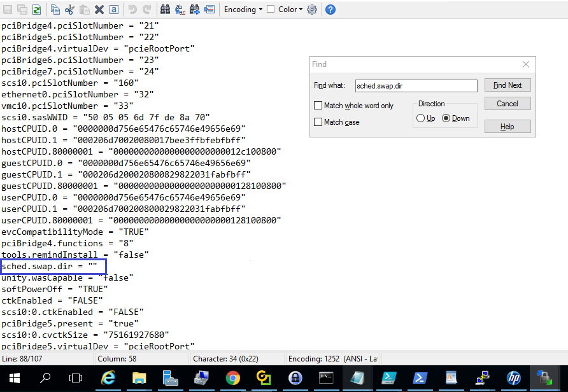Click the Cut scissors icon

click(69, 10)
